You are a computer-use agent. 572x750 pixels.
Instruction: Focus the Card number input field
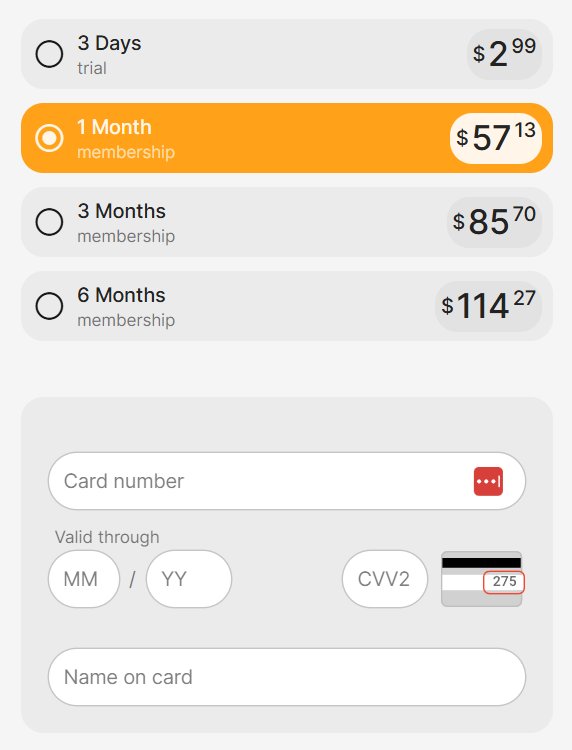point(287,481)
